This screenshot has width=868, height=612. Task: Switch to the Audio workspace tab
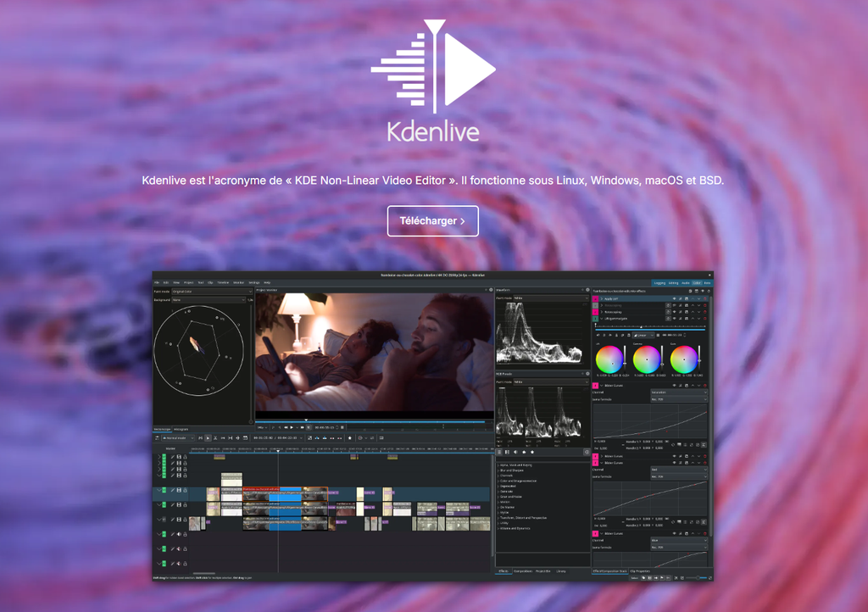(685, 283)
